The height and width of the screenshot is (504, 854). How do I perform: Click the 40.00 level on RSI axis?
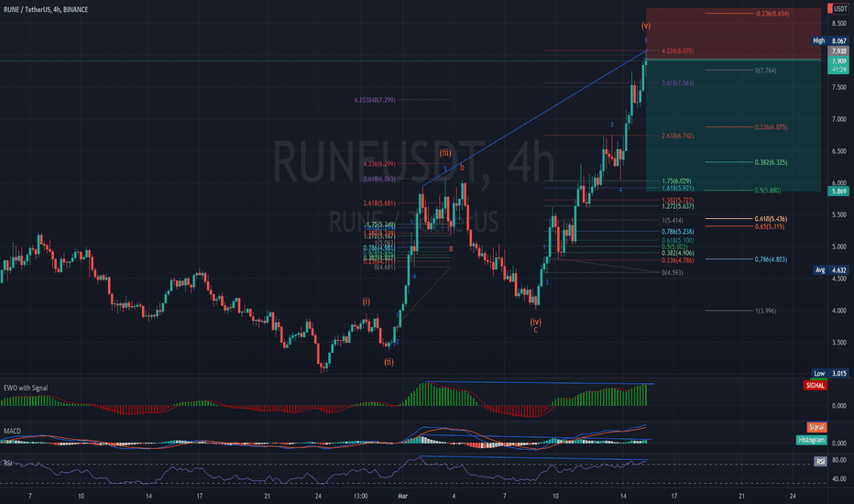(x=839, y=479)
